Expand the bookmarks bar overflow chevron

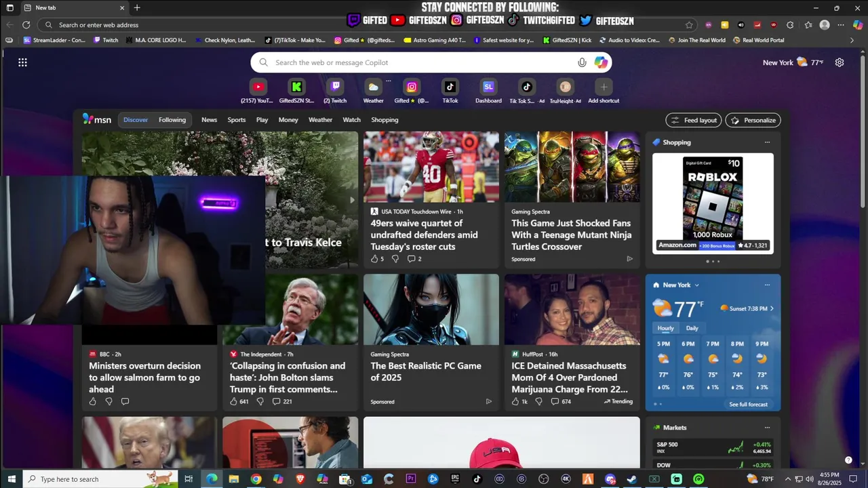(x=852, y=41)
